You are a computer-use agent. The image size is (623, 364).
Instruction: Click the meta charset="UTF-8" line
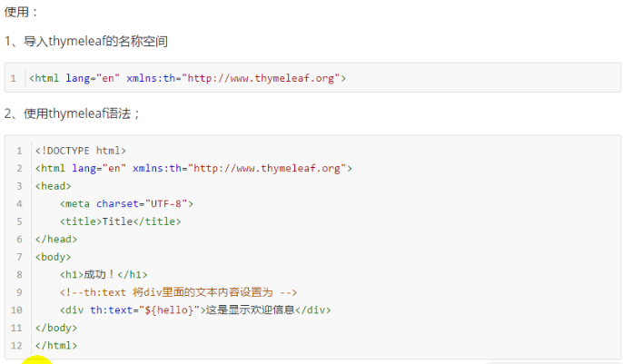tap(126, 203)
